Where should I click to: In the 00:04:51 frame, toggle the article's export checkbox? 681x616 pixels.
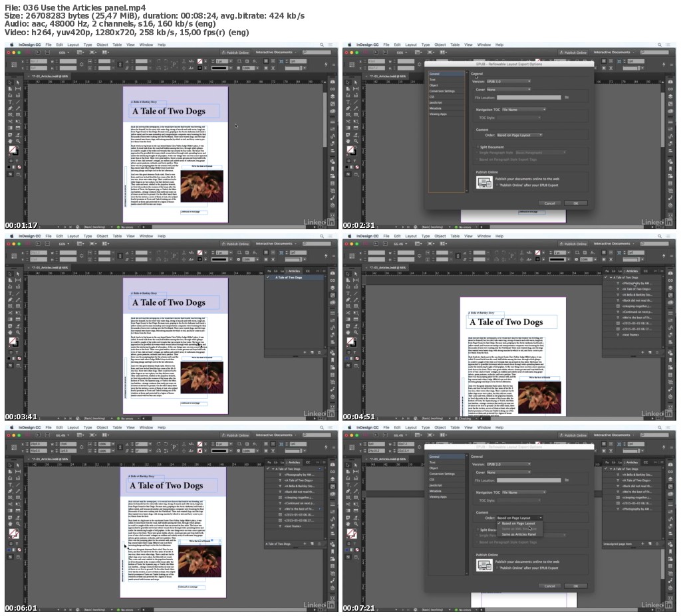tap(606, 277)
